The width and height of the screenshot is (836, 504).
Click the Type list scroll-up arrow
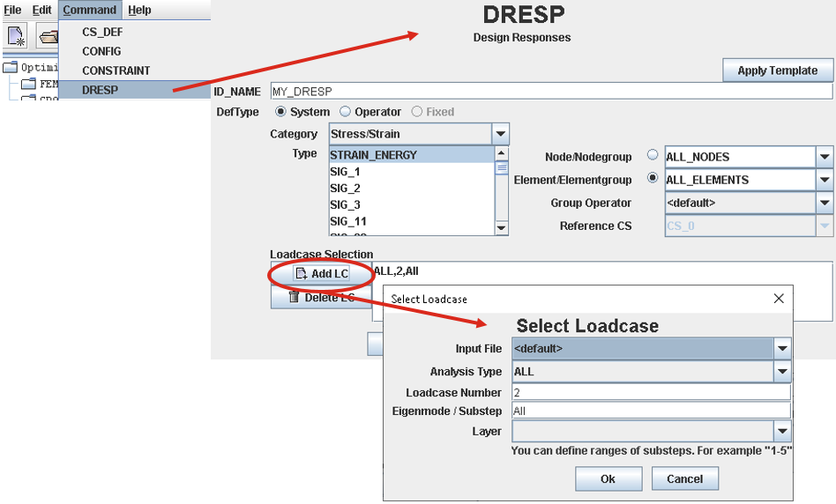pyautogui.click(x=501, y=153)
